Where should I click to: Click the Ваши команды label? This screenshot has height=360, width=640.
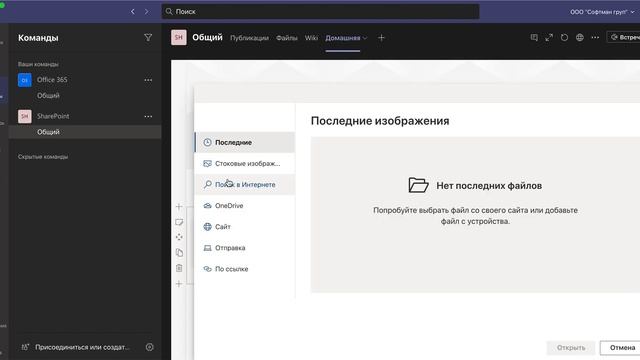(38, 64)
